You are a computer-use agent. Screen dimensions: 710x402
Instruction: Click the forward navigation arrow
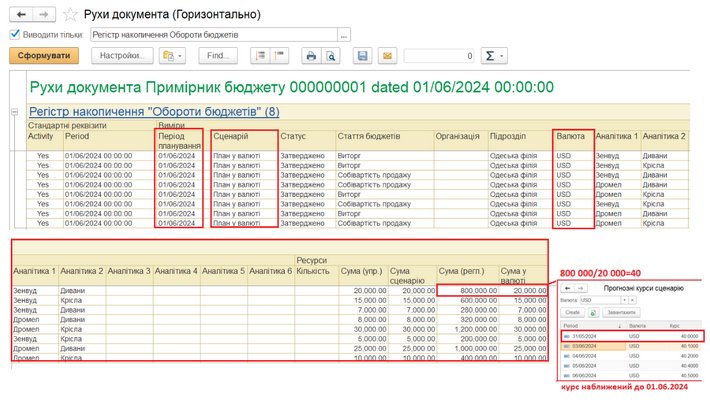tap(44, 14)
